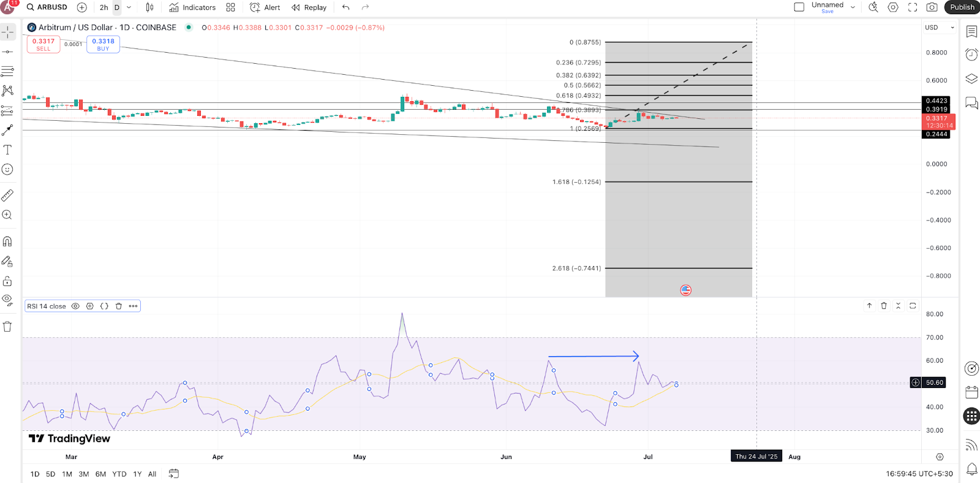The width and height of the screenshot is (980, 483).
Task: Open the watchlist panel
Action: point(971,32)
